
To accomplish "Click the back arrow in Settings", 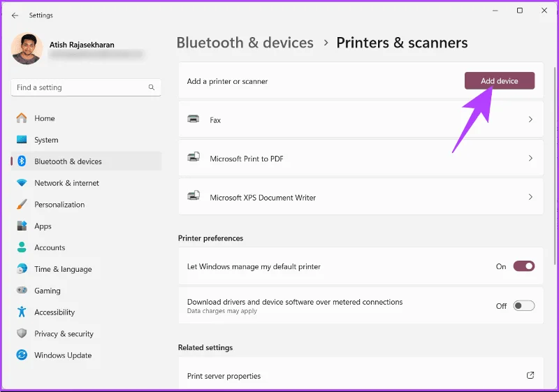I will [x=15, y=15].
